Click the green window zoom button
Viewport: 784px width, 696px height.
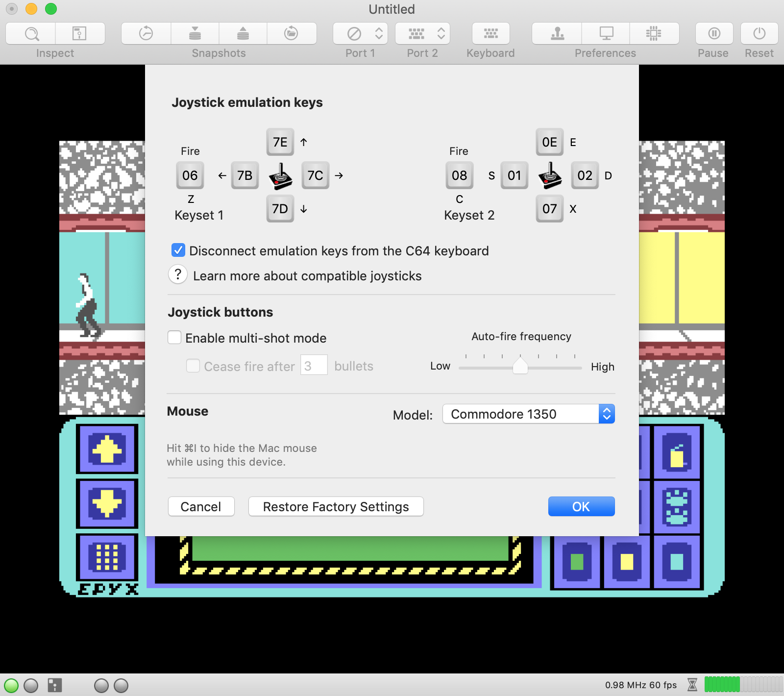[x=51, y=9]
